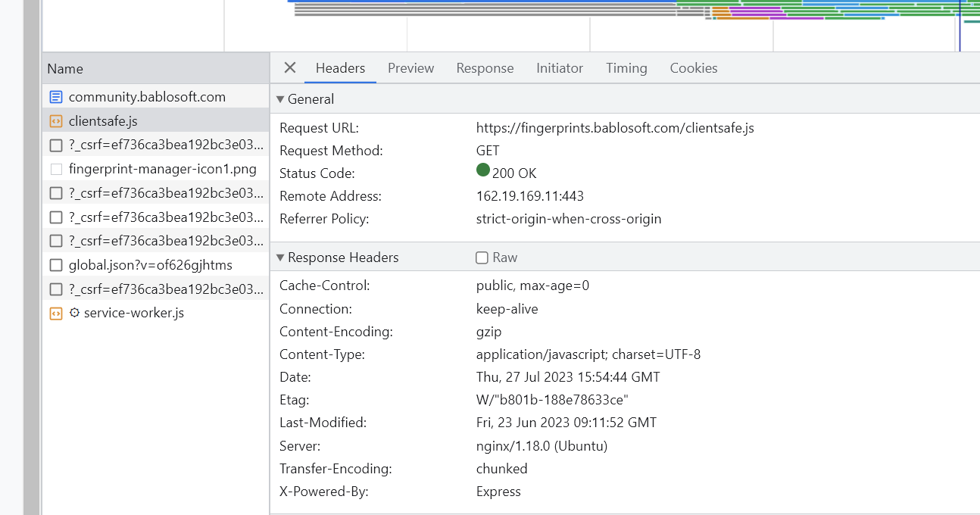Viewport: 980px width, 515px height.
Task: Go to the Timing tab
Action: click(x=626, y=68)
